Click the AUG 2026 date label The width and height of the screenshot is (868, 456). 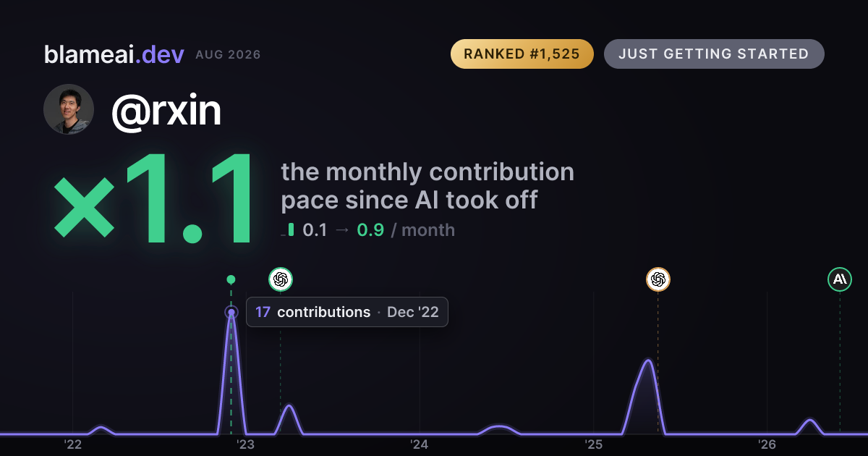(x=228, y=55)
